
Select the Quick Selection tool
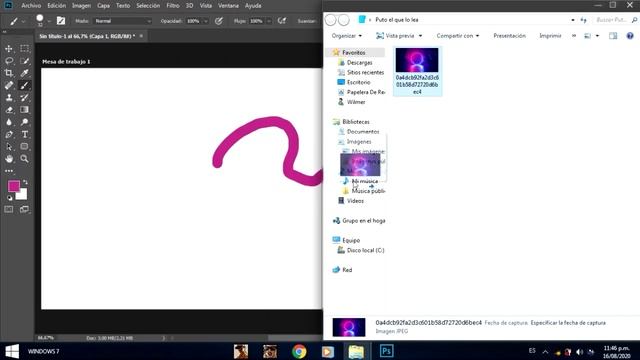(24, 61)
